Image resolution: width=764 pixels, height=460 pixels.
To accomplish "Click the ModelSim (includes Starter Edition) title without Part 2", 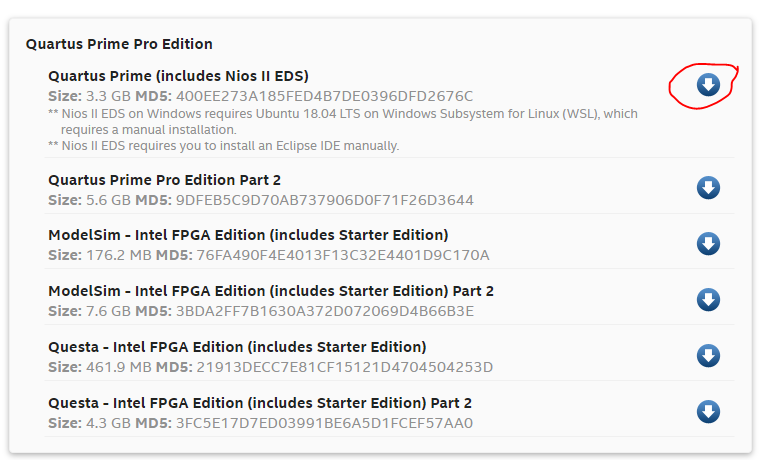I will pyautogui.click(x=248, y=235).
